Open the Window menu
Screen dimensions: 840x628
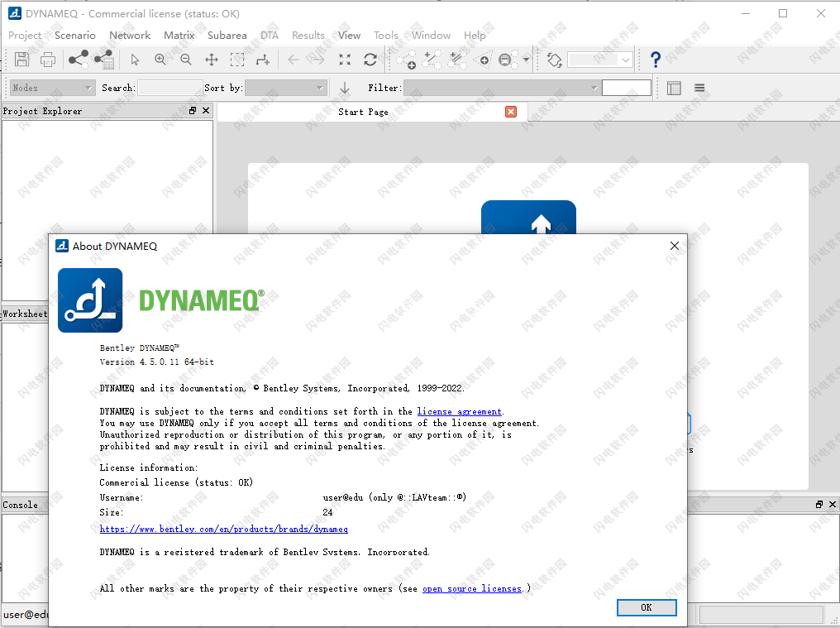coord(432,36)
